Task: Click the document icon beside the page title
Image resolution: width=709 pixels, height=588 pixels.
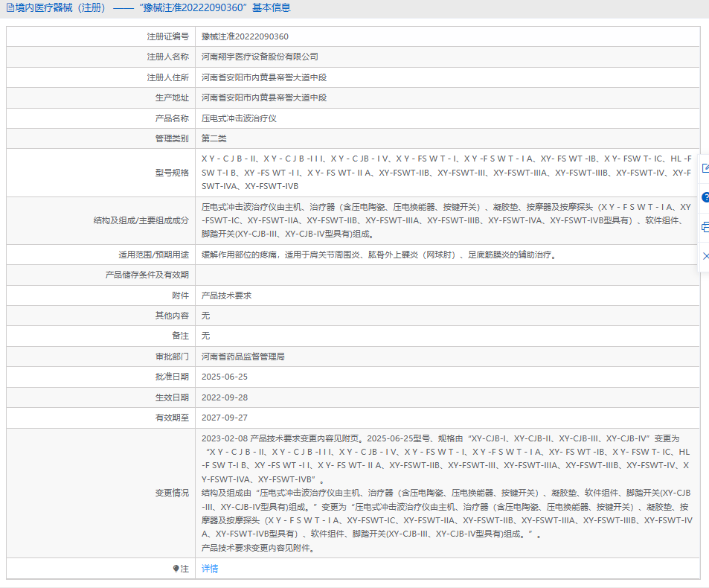Action: click(x=10, y=8)
